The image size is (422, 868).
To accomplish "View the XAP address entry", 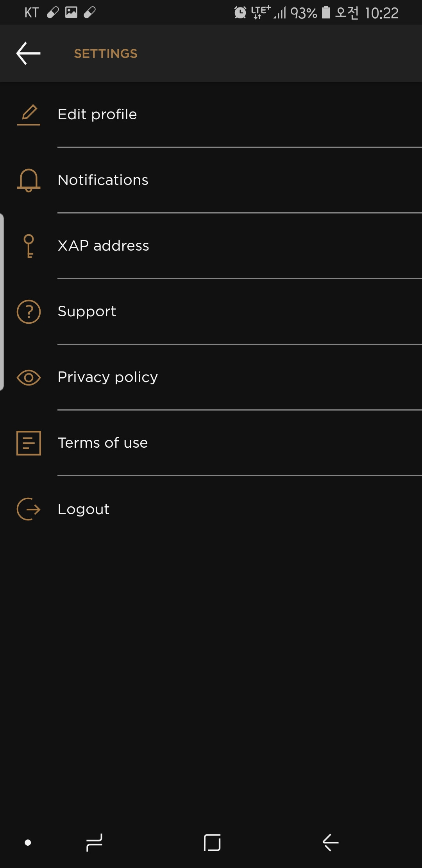I will point(211,246).
